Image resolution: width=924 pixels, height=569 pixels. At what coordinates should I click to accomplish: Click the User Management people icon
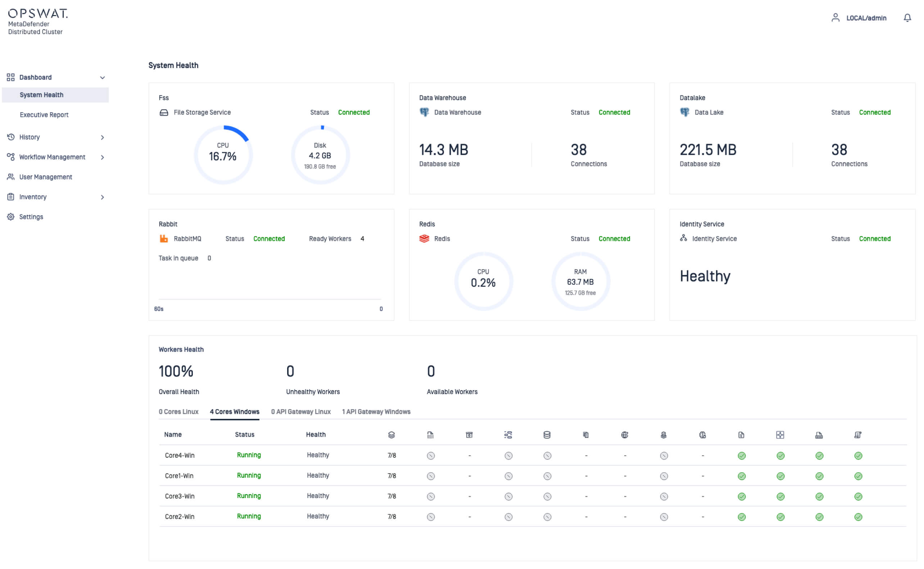10,177
